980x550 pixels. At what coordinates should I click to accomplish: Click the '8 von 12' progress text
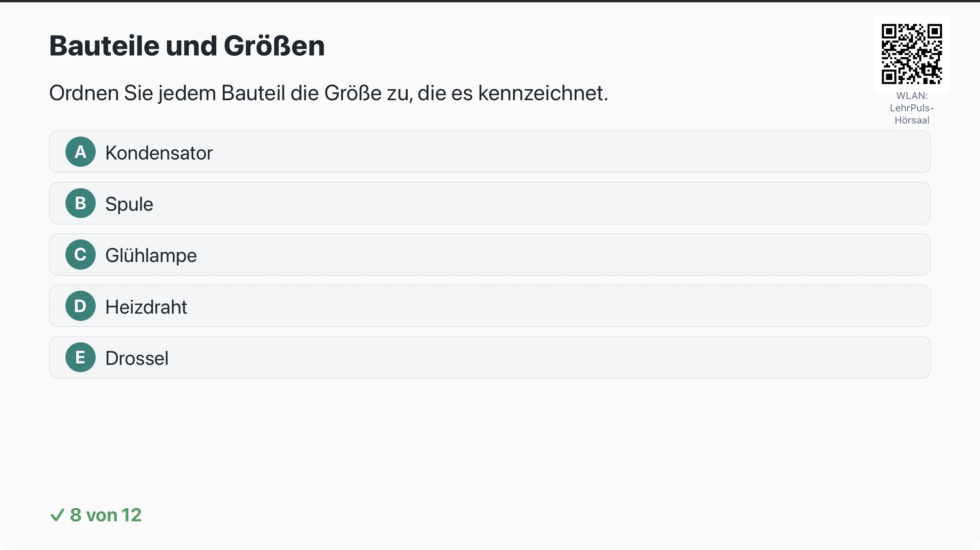point(106,515)
